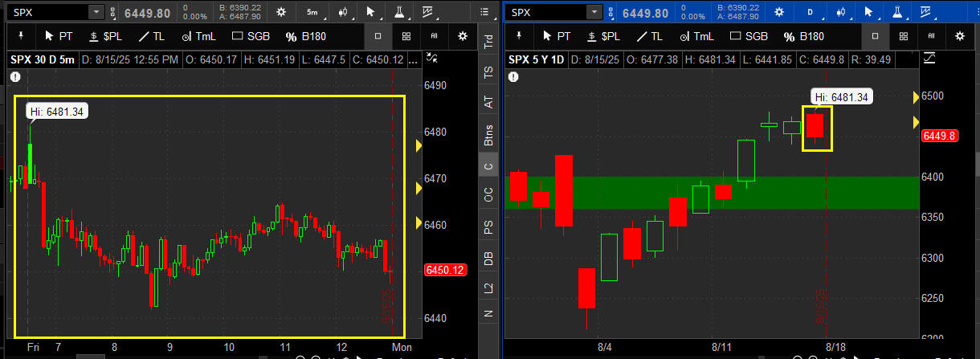Open the N sidebar tab
Screen dimensions: 980x359
coord(488,313)
